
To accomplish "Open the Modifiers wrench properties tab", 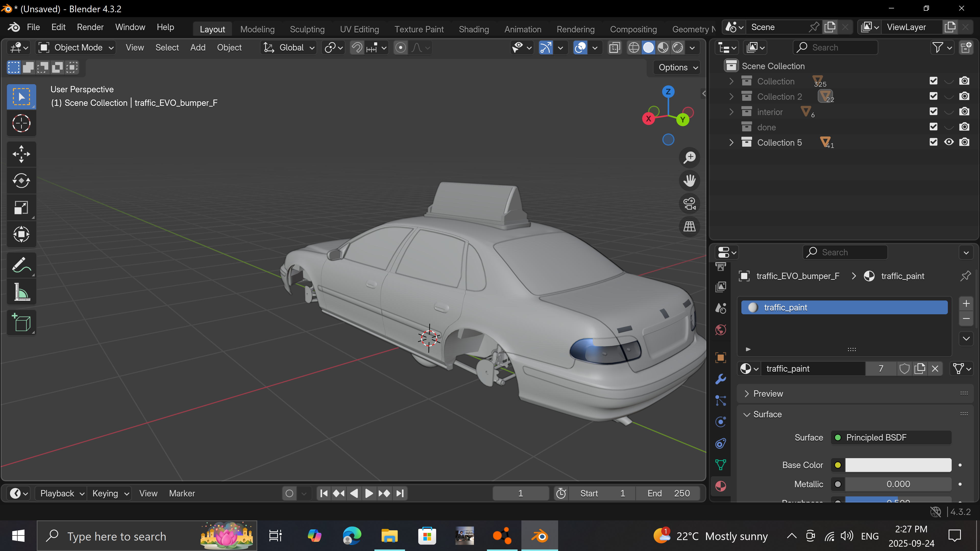I will point(720,379).
